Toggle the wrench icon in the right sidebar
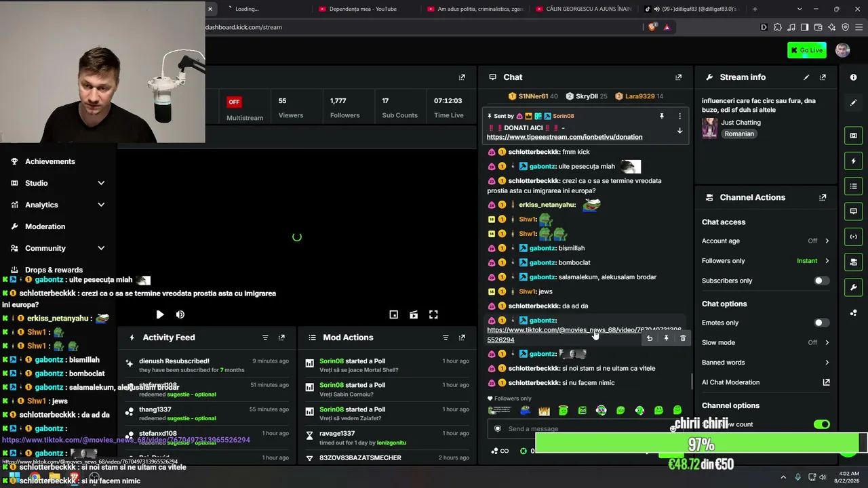This screenshot has width=868, height=488. (853, 287)
